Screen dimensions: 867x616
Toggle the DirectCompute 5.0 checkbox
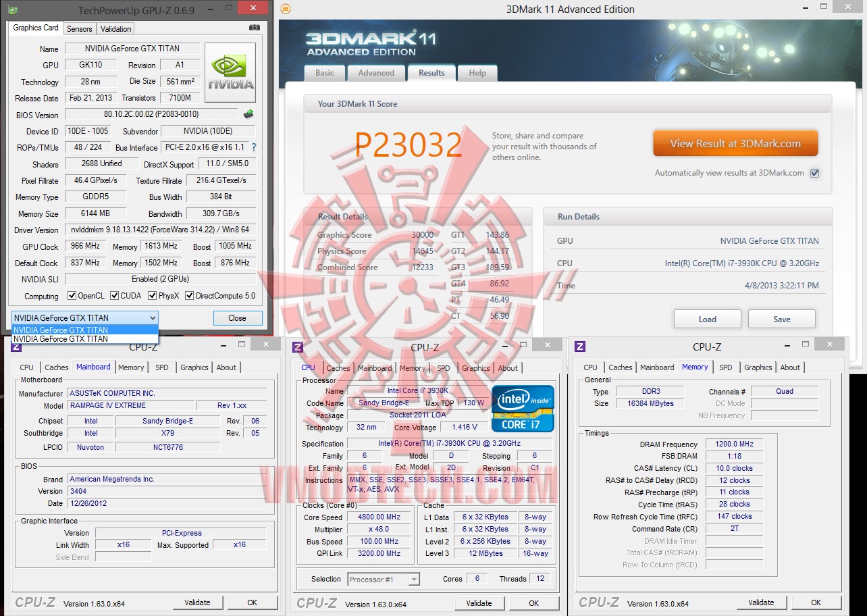pyautogui.click(x=190, y=295)
